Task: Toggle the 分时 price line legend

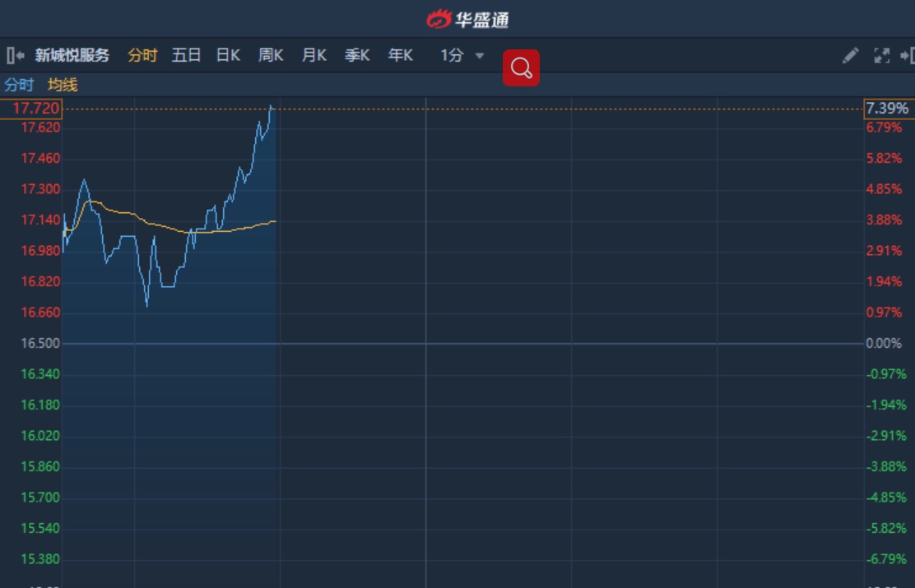Action: click(x=19, y=85)
